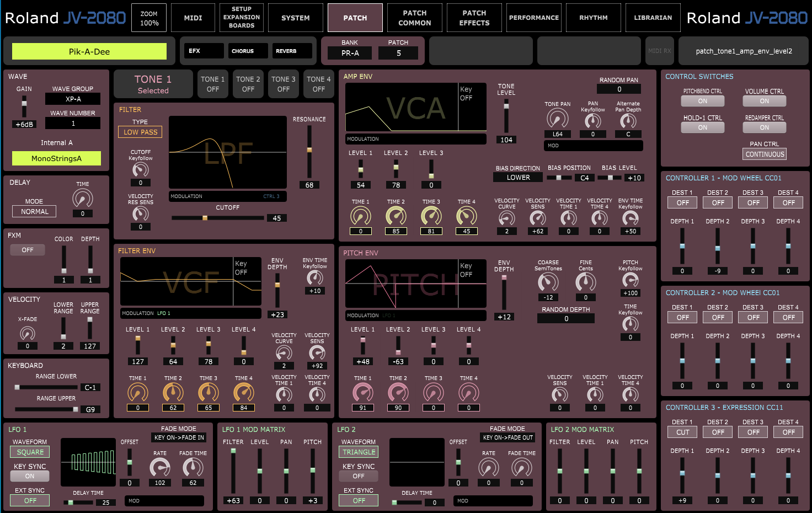Go to the PATCH COMMON tab

[415, 18]
